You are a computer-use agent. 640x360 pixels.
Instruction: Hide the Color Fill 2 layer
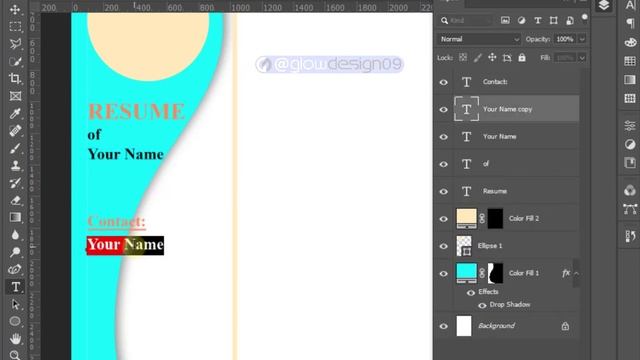point(444,219)
